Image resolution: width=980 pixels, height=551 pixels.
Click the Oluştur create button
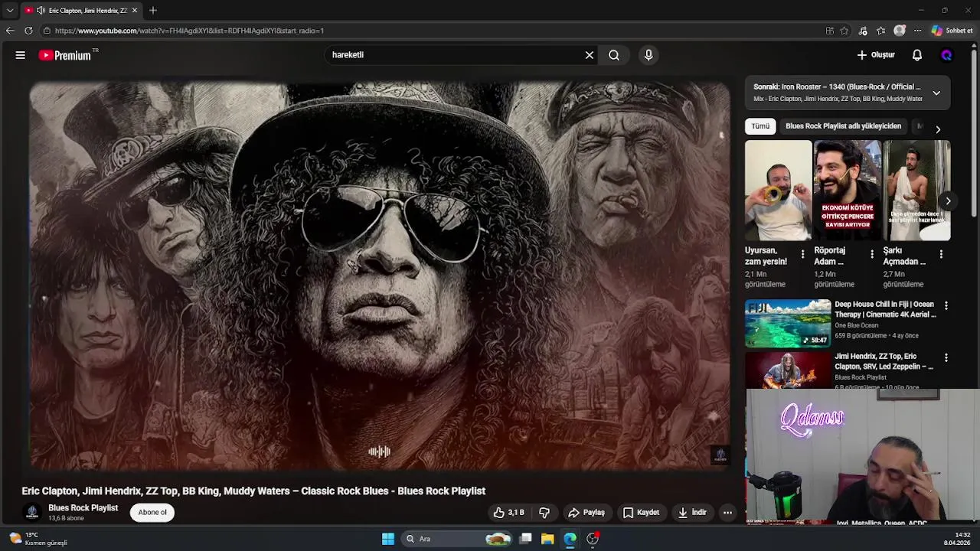[876, 55]
